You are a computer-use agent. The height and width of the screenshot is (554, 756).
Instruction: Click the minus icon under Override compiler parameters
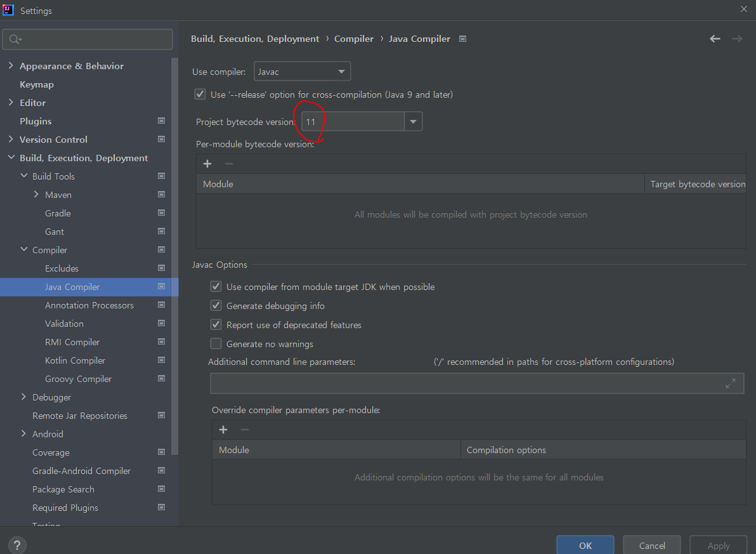click(244, 430)
